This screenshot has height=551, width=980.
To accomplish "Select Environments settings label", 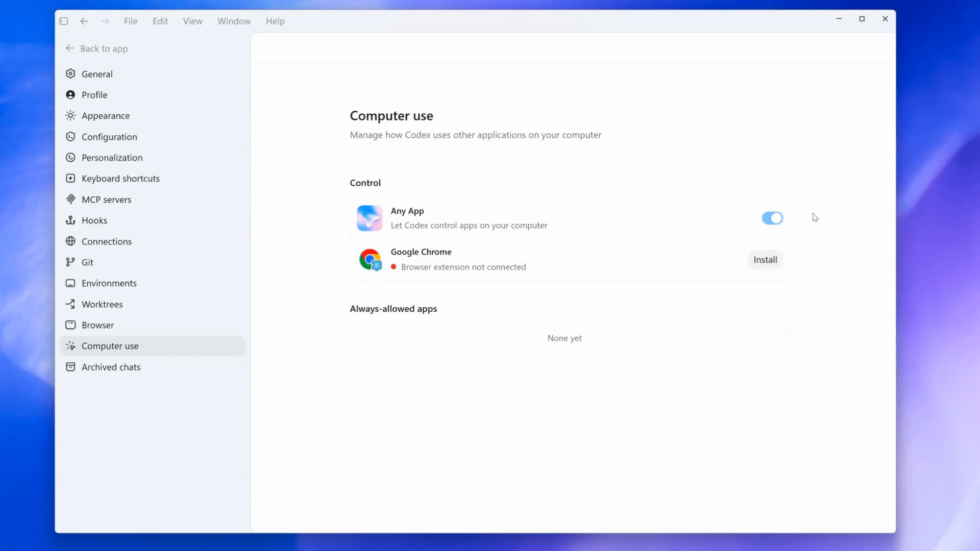I will coord(109,283).
